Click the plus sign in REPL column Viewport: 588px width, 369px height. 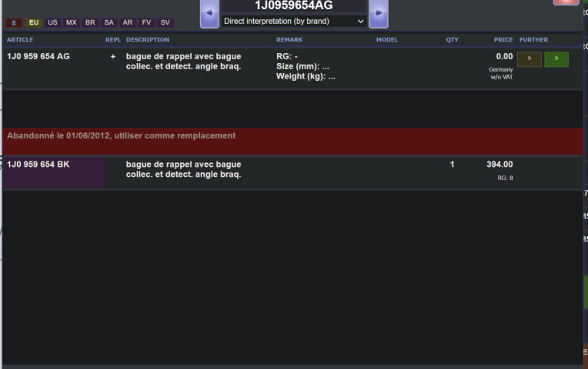coord(113,57)
